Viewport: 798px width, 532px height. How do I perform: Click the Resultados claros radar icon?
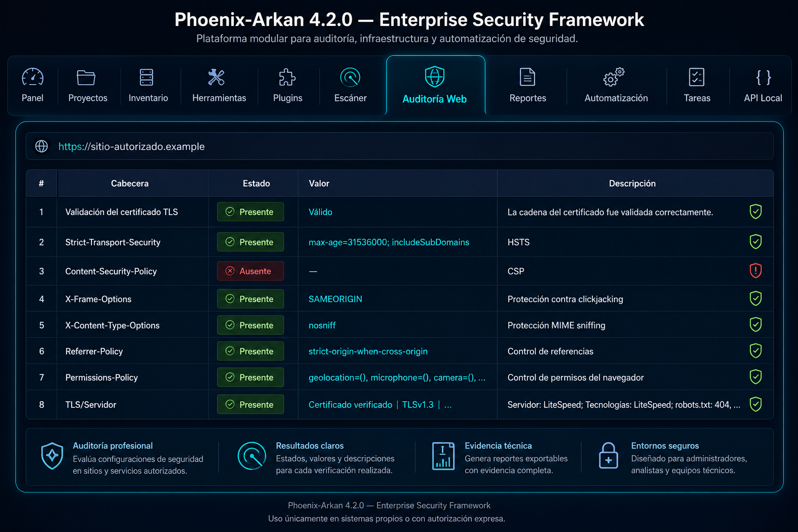[x=251, y=456]
